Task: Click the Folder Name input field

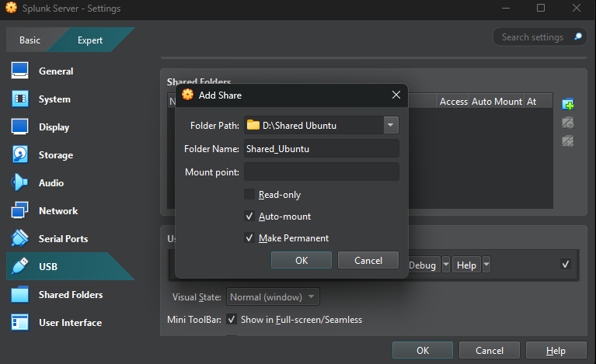Action: (322, 148)
